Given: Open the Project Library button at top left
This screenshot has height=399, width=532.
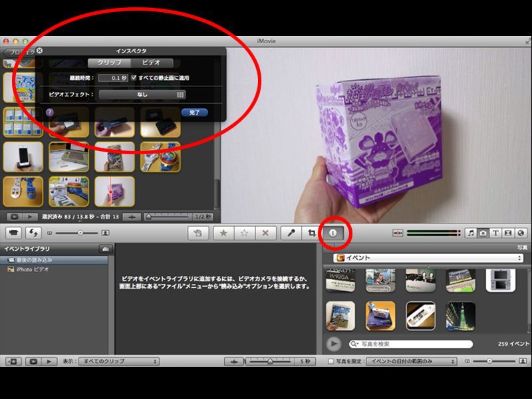Looking at the screenshot, I should [19, 53].
